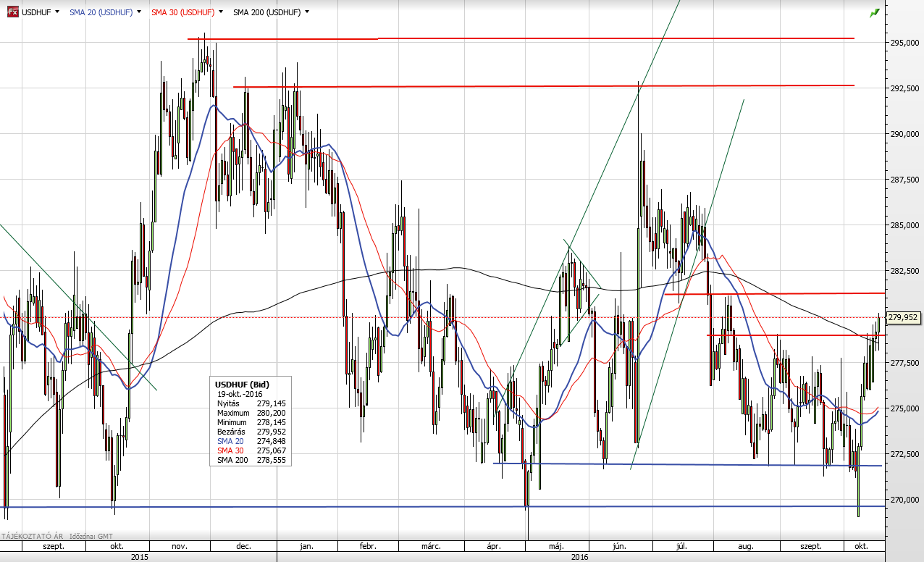Click the nov. label on time axis
The width and height of the screenshot is (924, 562).
(181, 545)
